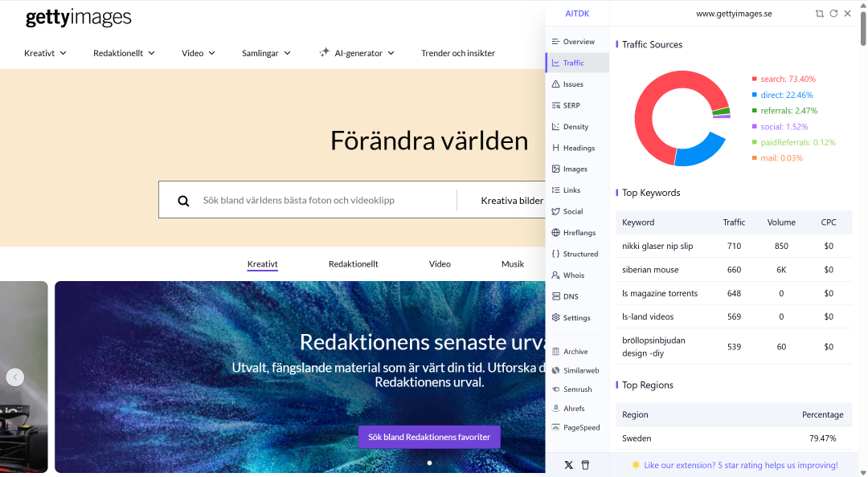Open PageSpeed for this site
Image resolution: width=868 pixels, height=477 pixels.
coord(577,427)
